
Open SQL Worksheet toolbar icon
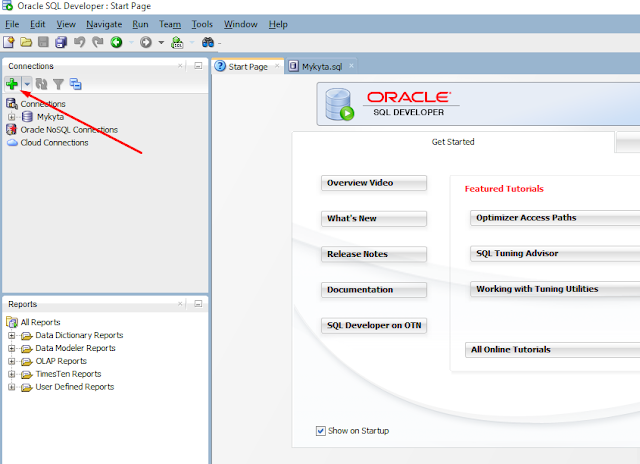[x=177, y=42]
